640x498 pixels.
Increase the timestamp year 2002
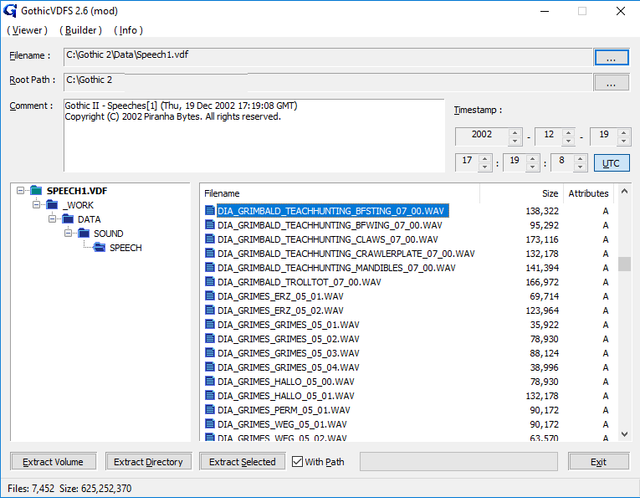pyautogui.click(x=515, y=133)
